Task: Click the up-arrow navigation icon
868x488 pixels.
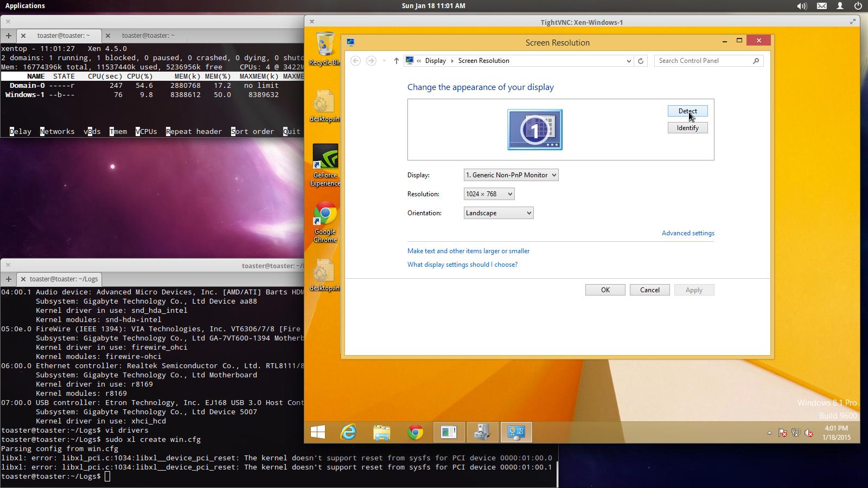Action: coord(396,61)
